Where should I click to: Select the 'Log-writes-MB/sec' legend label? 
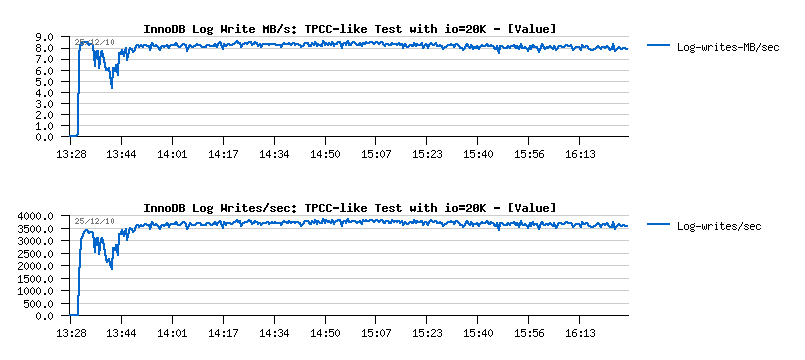pyautogui.click(x=728, y=47)
